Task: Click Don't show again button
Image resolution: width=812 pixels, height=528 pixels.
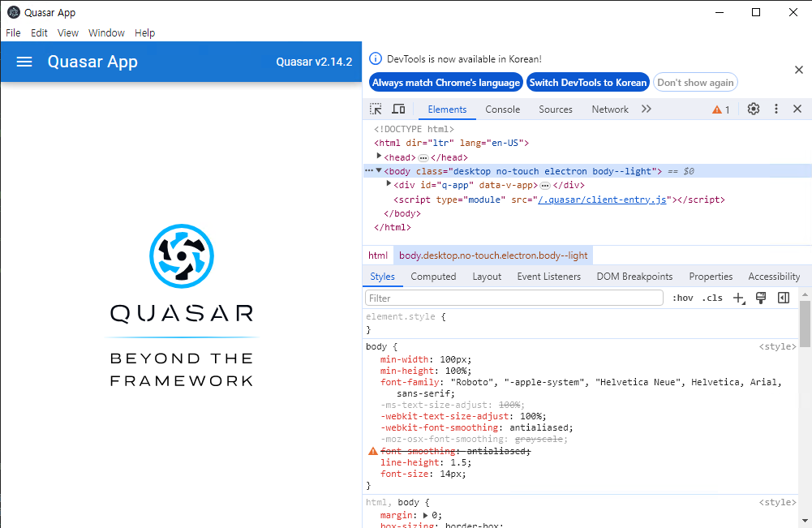Action: tap(695, 82)
